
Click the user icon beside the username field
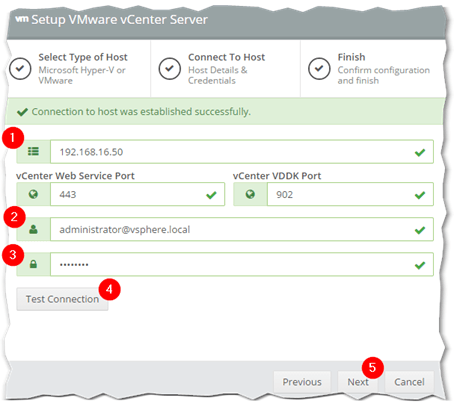[33, 229]
